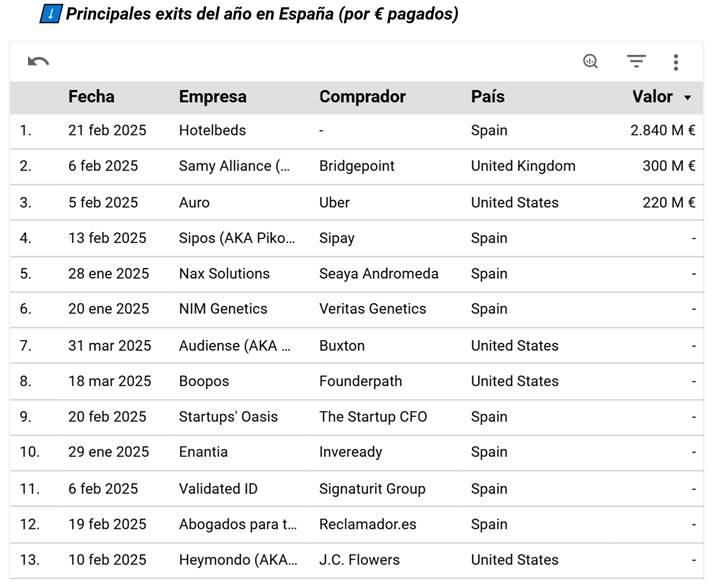Open the filter lines icon

point(636,62)
